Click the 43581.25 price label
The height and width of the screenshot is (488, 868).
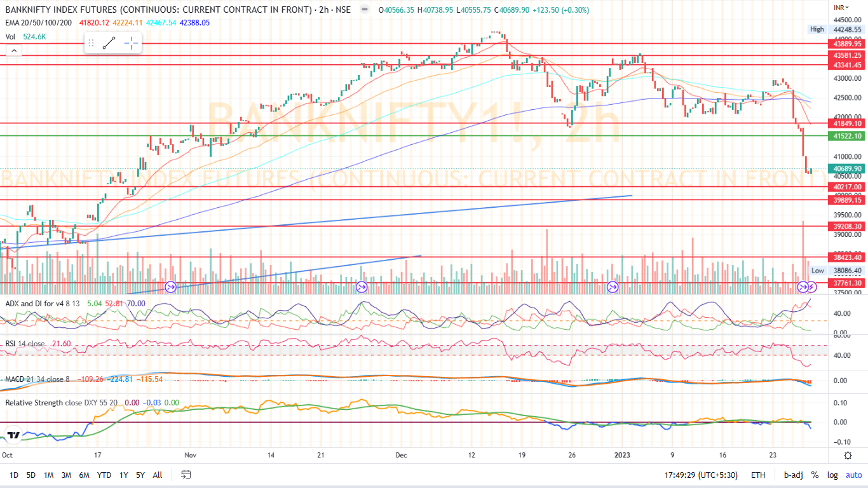[x=848, y=55]
